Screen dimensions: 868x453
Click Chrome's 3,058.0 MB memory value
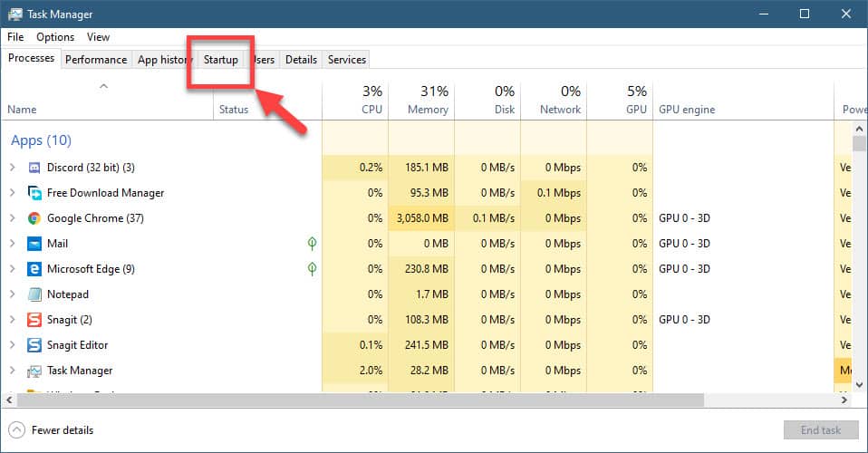[422, 218]
